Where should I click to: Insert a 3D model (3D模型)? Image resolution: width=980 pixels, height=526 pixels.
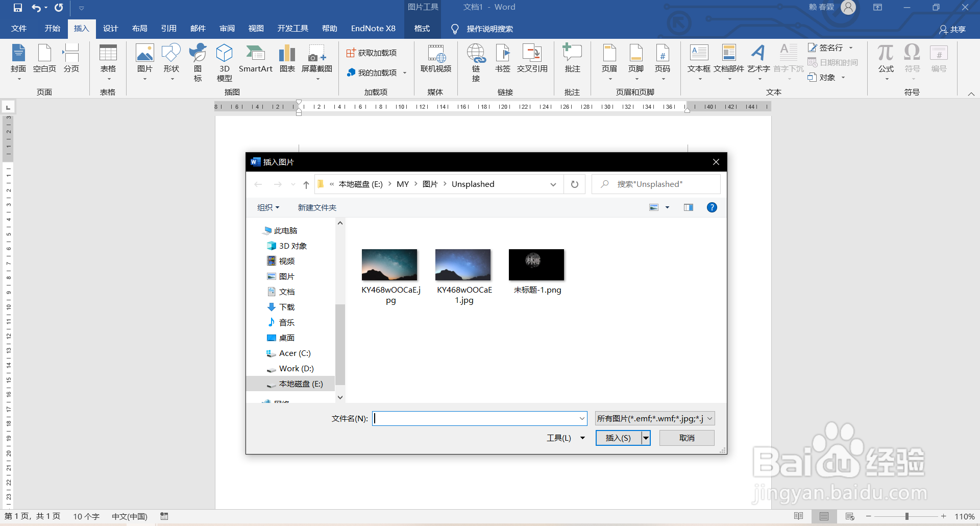(x=225, y=62)
